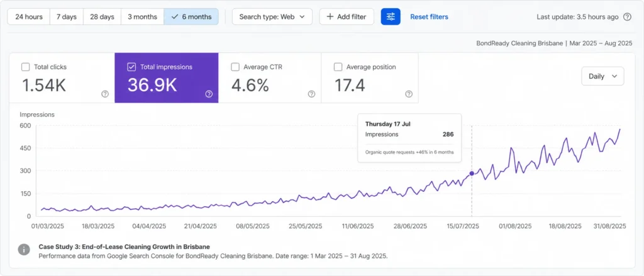The width and height of the screenshot is (644, 276).
Task: Click the Case Study 3 caption heading
Action: click(x=124, y=247)
